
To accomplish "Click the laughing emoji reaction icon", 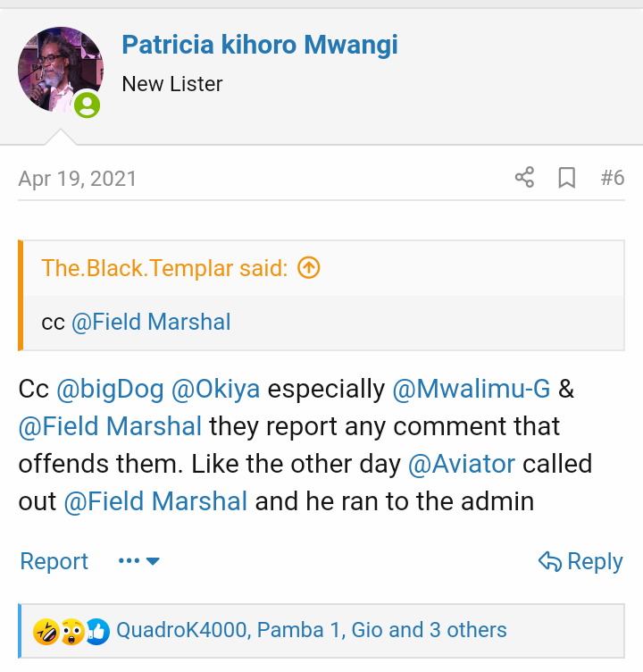I will [45, 631].
